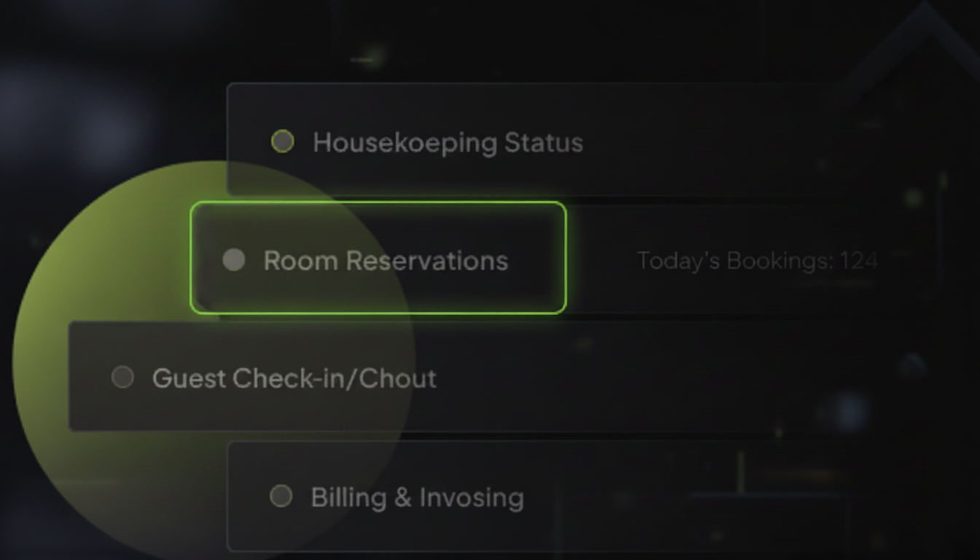Click the booking count number 124

click(x=859, y=260)
